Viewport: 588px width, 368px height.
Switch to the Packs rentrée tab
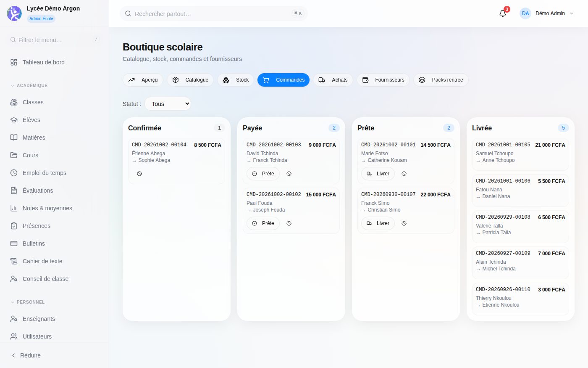coord(441,80)
